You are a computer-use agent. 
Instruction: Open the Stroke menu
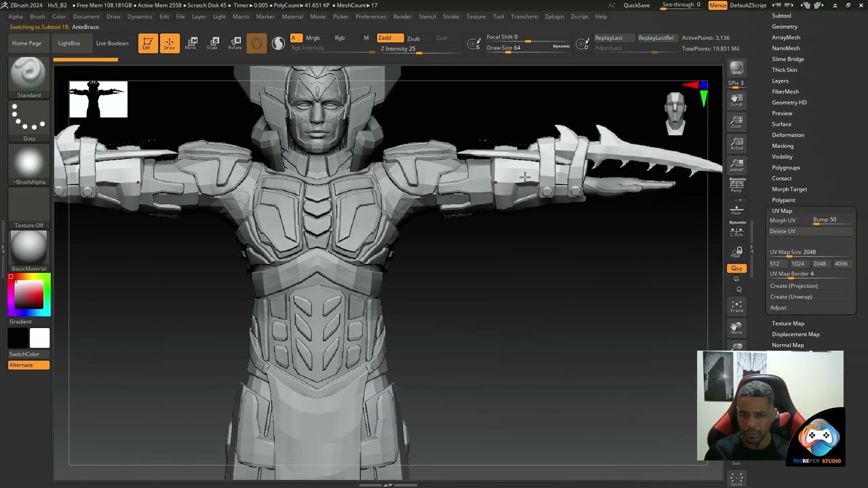coord(451,16)
